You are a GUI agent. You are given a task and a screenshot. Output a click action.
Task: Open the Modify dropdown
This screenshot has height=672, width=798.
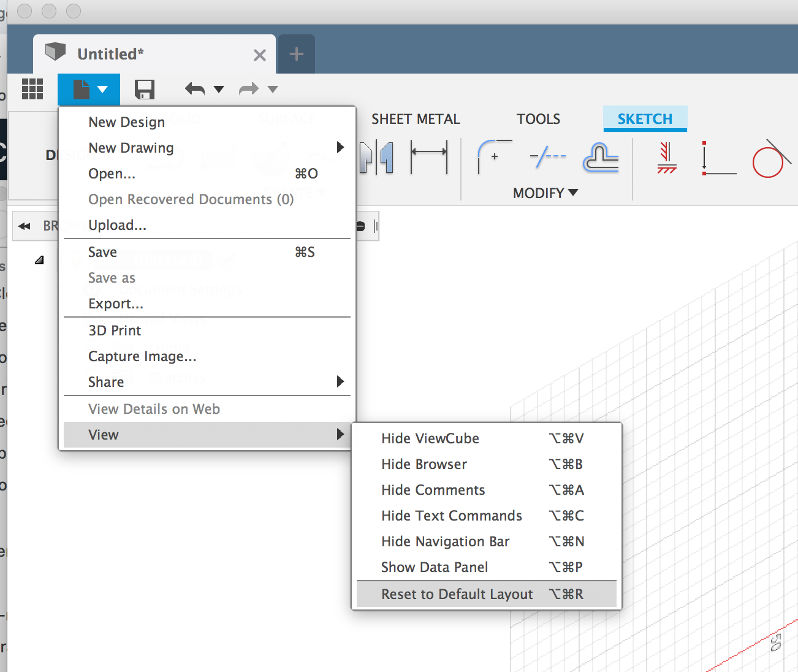544,193
